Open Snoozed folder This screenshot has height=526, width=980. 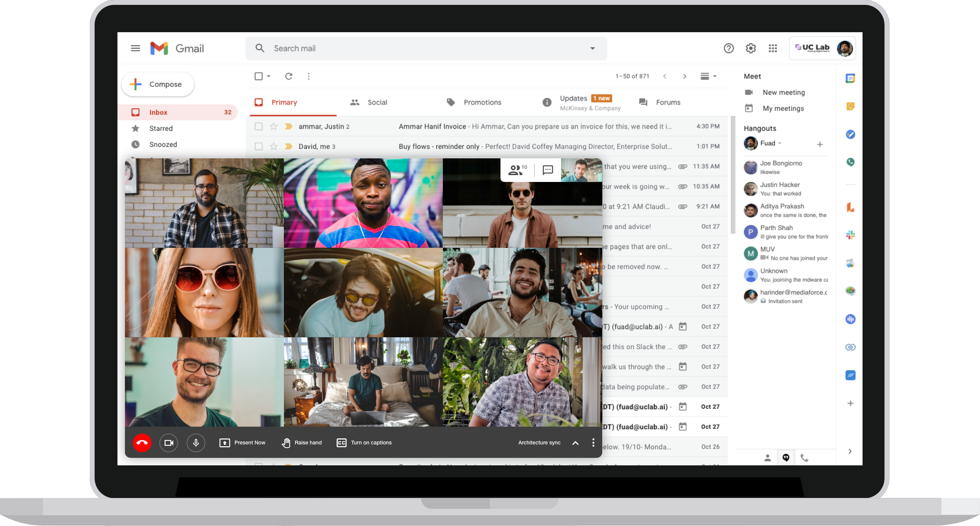click(x=177, y=145)
